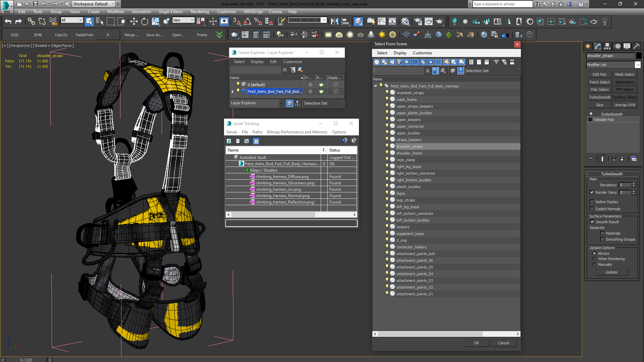The width and height of the screenshot is (644, 362).
Task: Click the Select and Link chain icon
Action: (x=31, y=21)
